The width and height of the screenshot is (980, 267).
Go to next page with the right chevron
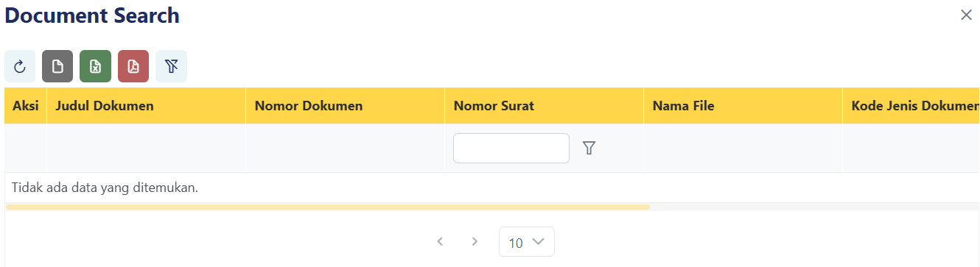[475, 241]
